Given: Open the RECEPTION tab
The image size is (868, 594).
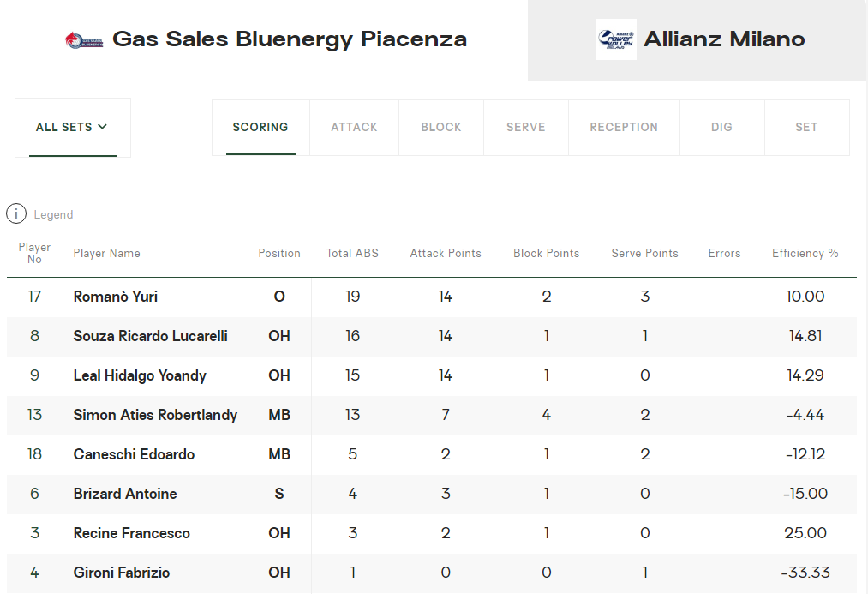Looking at the screenshot, I should [x=624, y=128].
